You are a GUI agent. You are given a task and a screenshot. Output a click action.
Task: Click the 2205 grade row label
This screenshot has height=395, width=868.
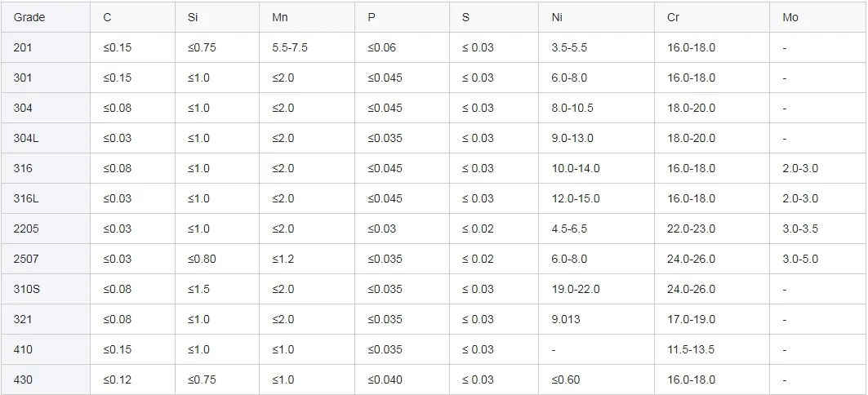(x=26, y=229)
